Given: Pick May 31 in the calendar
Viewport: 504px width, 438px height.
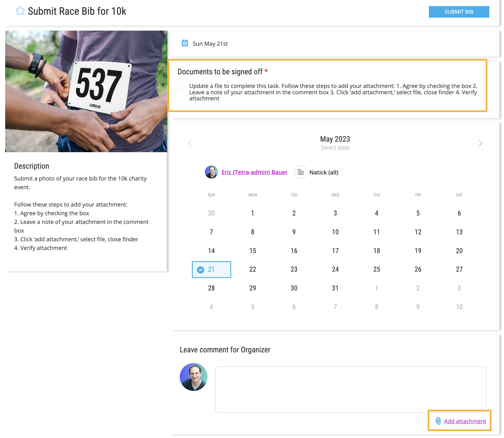Looking at the screenshot, I should point(335,288).
